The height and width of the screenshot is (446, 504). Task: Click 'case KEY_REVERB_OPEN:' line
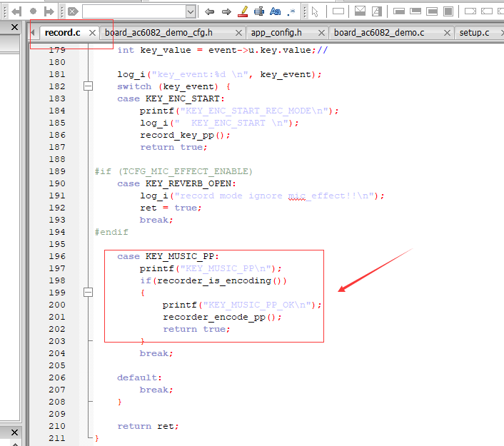click(x=176, y=184)
